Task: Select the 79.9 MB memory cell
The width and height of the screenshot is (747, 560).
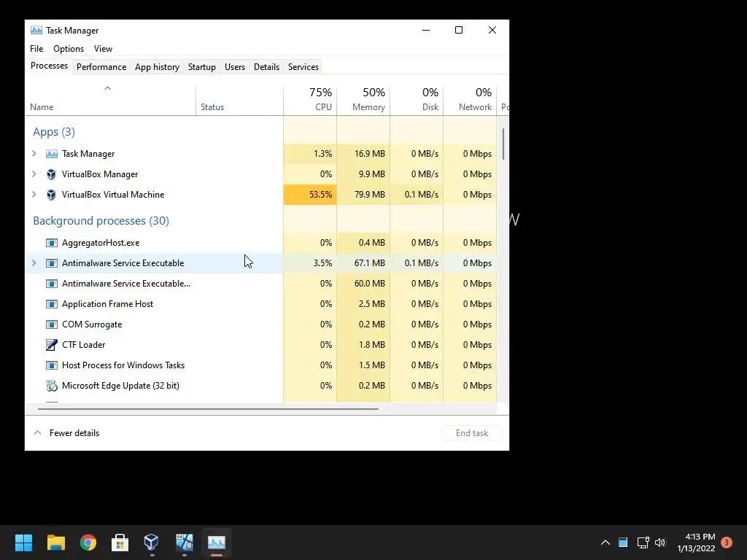Action: pos(363,195)
